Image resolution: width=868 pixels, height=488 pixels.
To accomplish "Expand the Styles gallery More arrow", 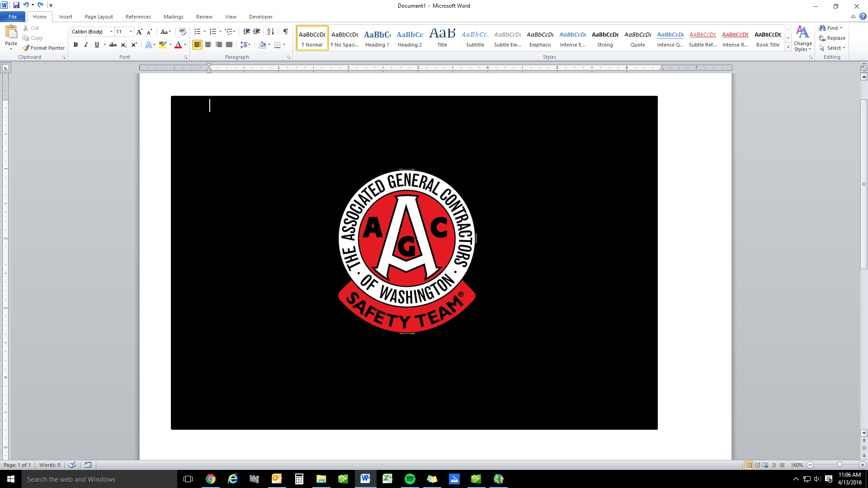I will pyautogui.click(x=788, y=47).
